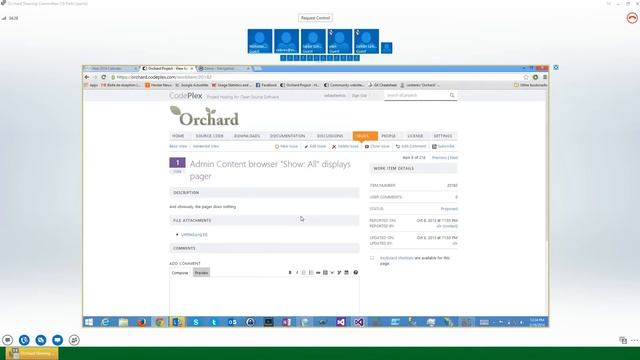Image resolution: width=640 pixels, height=360 pixels.
Task: Open the attached png file link
Action: [x=194, y=235]
